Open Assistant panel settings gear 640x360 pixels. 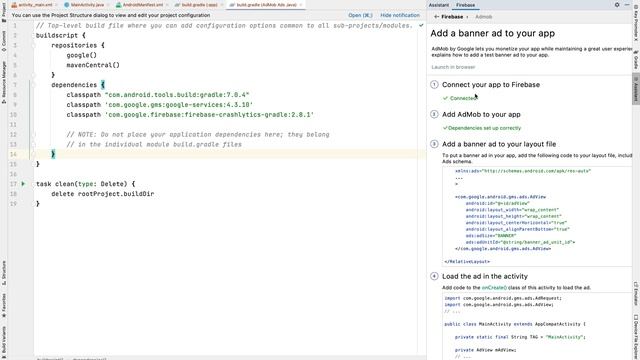click(x=617, y=5)
